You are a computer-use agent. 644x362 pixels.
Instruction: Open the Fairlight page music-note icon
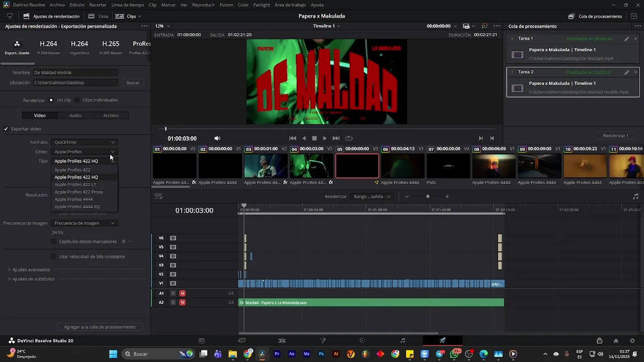coord(403,340)
